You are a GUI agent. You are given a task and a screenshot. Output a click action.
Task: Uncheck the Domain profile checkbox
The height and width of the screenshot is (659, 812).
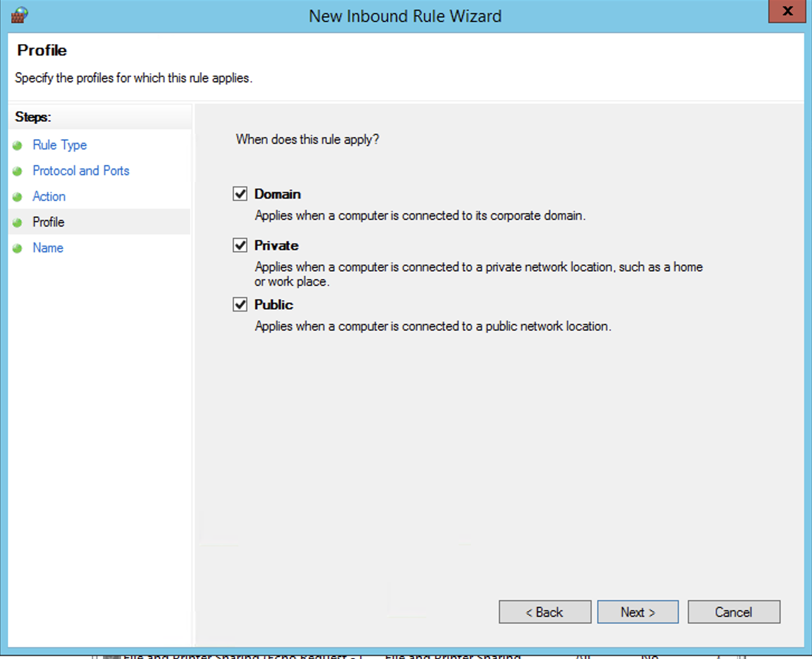(x=240, y=194)
